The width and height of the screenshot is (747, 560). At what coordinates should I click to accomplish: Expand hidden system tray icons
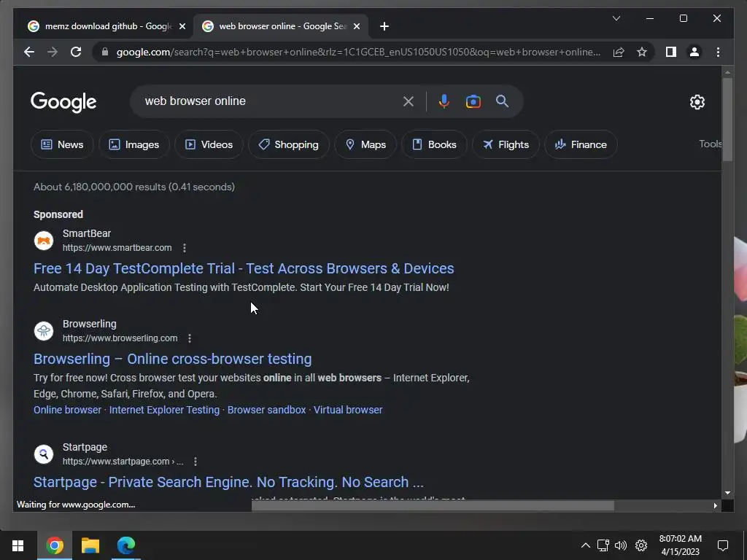click(586, 545)
